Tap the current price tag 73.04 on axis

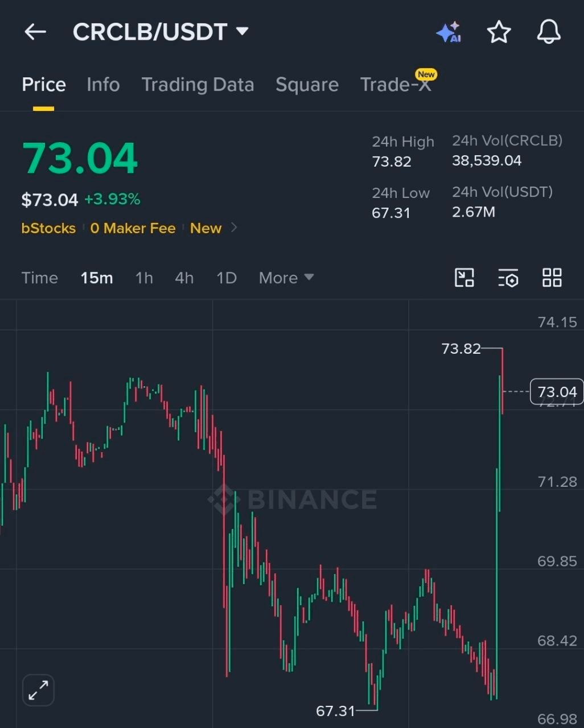click(557, 392)
